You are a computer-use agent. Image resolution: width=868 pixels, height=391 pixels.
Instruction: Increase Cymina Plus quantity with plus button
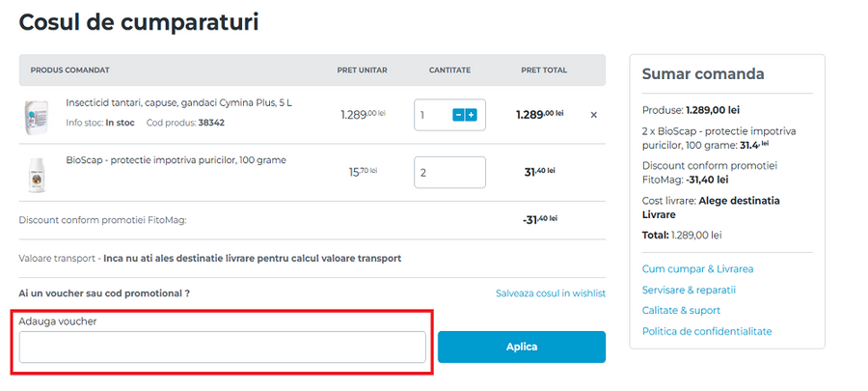pos(472,115)
